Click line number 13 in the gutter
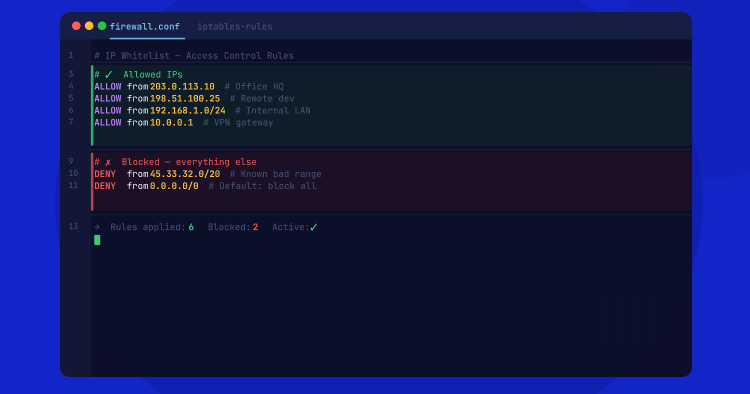 [73, 226]
